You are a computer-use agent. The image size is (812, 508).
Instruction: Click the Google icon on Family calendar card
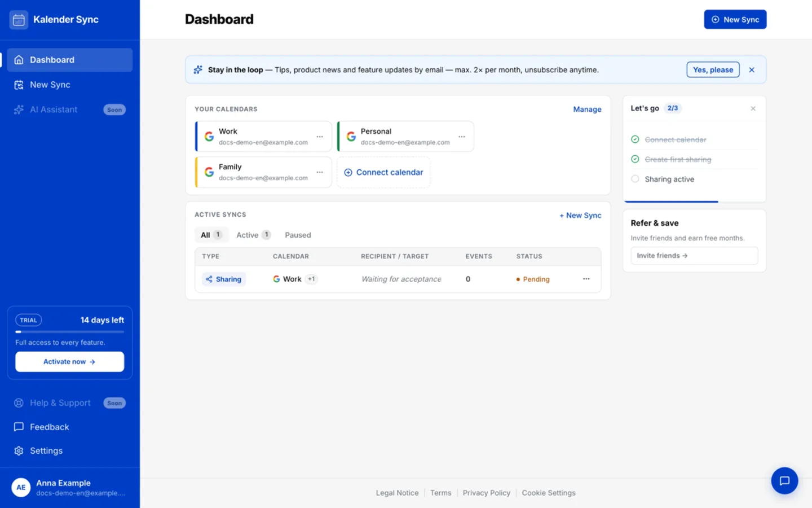pyautogui.click(x=209, y=172)
